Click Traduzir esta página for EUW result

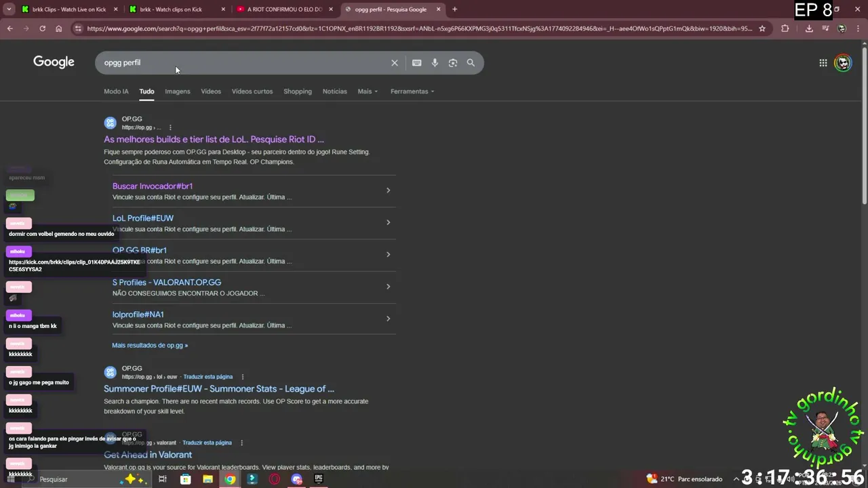coord(208,377)
